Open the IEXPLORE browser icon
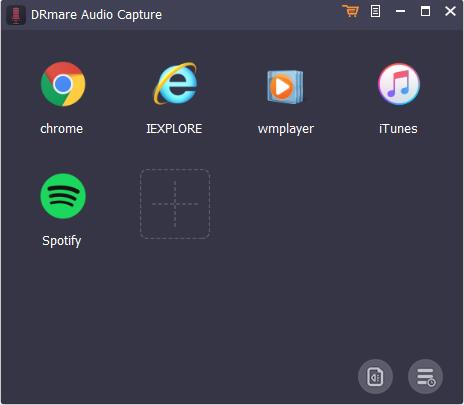 [x=175, y=83]
